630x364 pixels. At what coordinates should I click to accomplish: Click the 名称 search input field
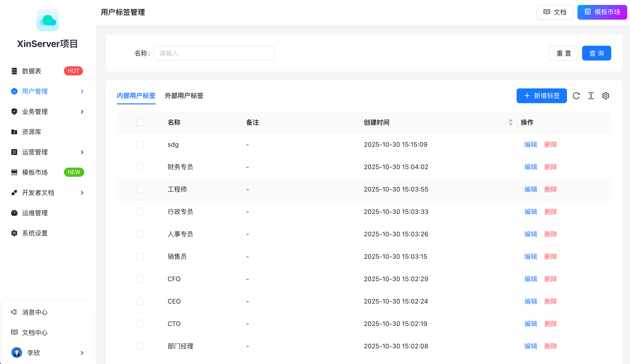click(x=214, y=53)
